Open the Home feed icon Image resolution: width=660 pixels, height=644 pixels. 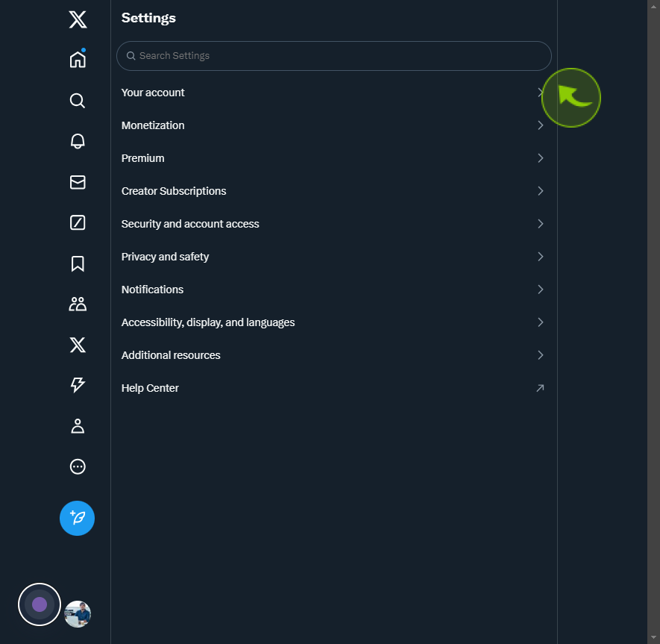tap(78, 59)
